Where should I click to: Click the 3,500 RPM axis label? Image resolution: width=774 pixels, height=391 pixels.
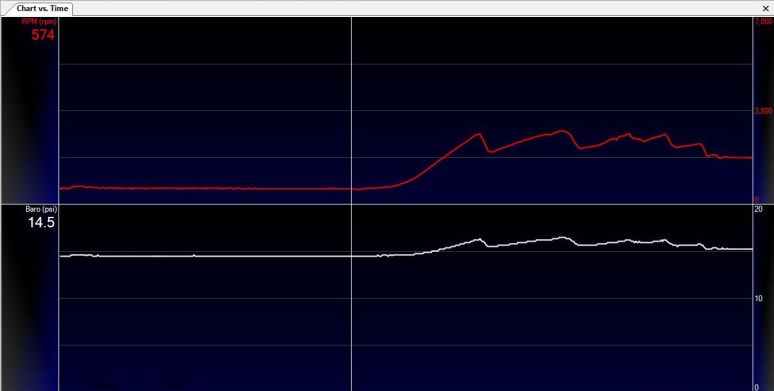point(763,111)
